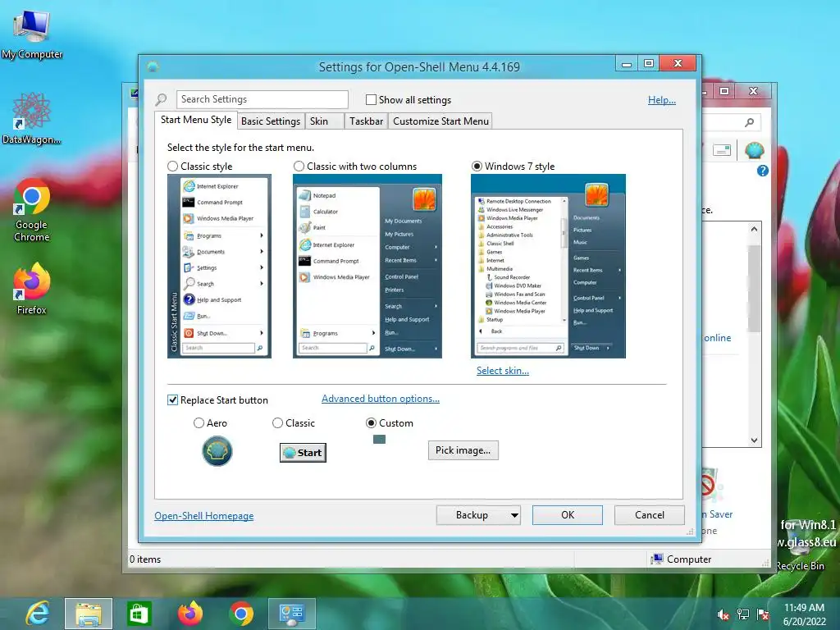Screen dimensions: 840x630
Task: Click the Cancel button
Action: (x=650, y=515)
